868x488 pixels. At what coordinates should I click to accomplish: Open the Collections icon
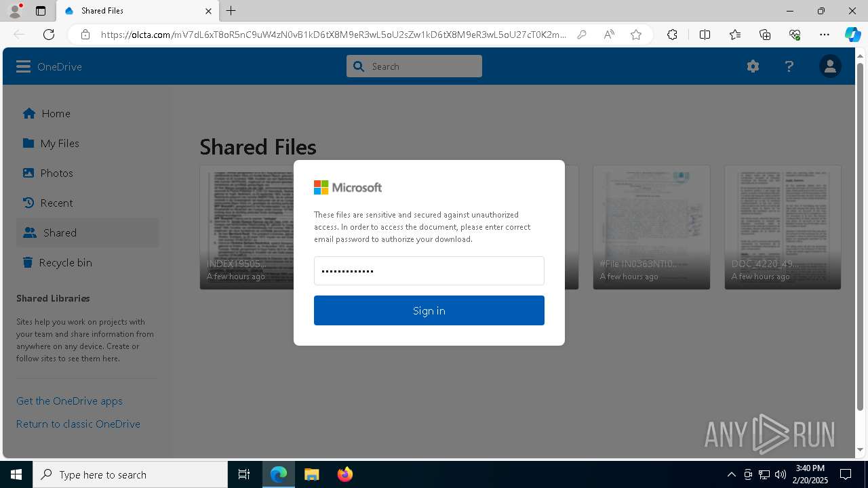(x=765, y=35)
